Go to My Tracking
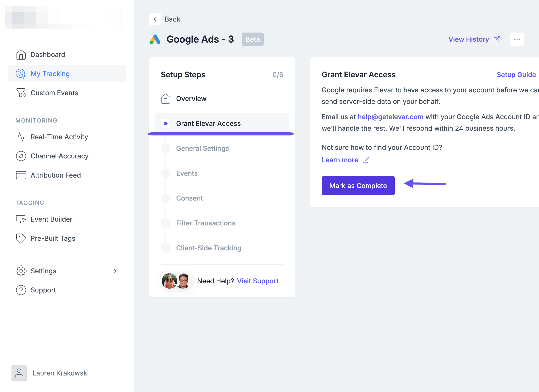Viewport: 539px width, 392px height. click(x=67, y=74)
